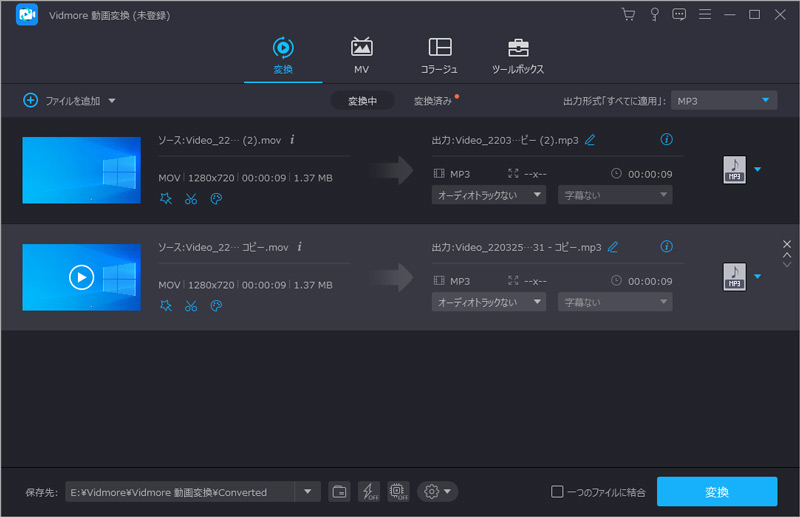Open the ツールボックス tab
Viewport: 800px width, 517px height.
[x=518, y=55]
